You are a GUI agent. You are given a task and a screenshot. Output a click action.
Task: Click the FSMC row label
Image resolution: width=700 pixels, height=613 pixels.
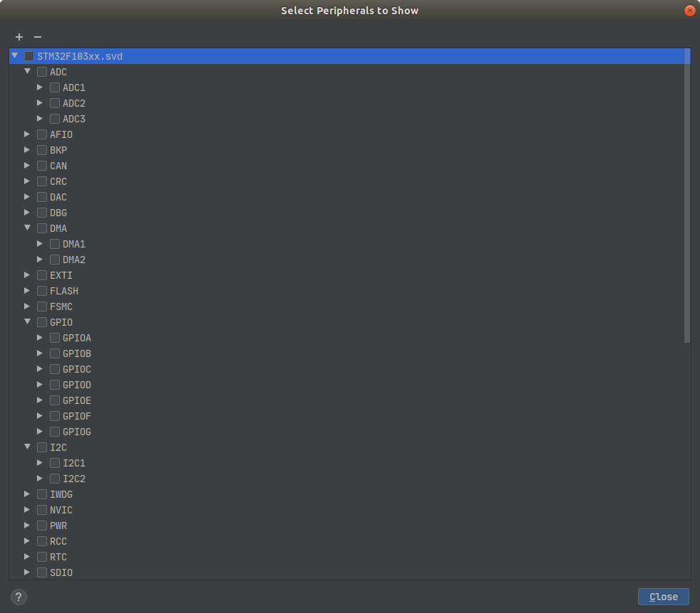pos(61,306)
